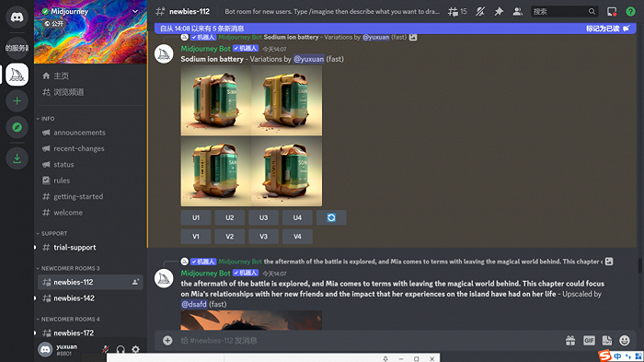Make variations with V2 button

pyautogui.click(x=230, y=237)
